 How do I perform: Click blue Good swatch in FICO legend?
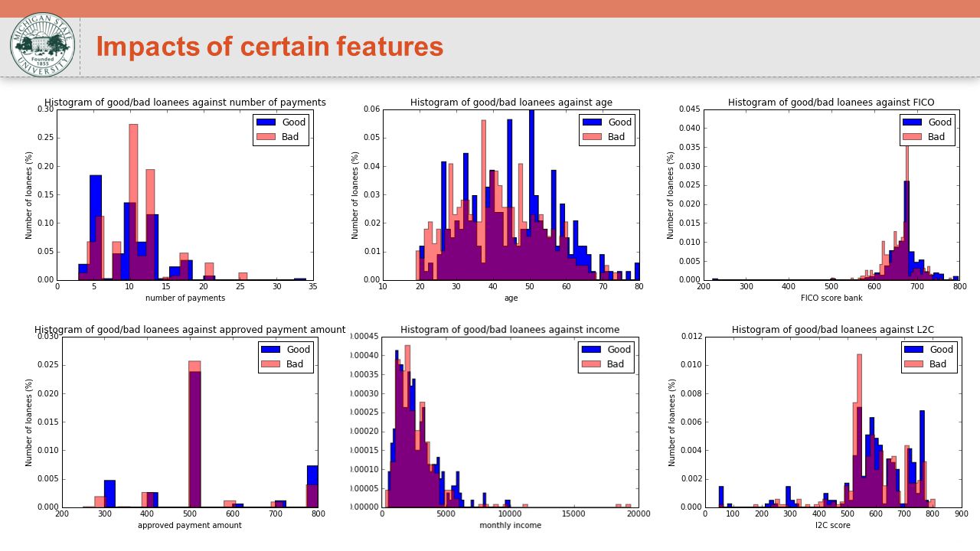tap(913, 122)
